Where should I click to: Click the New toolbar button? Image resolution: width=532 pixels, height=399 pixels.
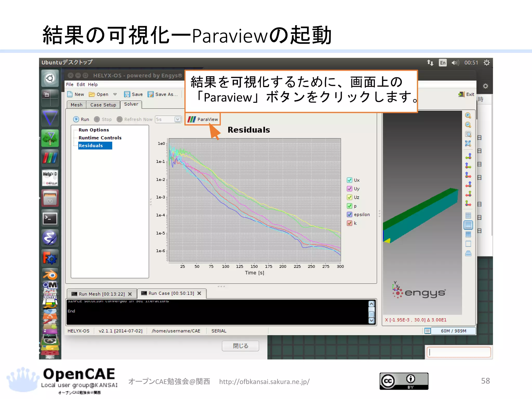point(76,94)
